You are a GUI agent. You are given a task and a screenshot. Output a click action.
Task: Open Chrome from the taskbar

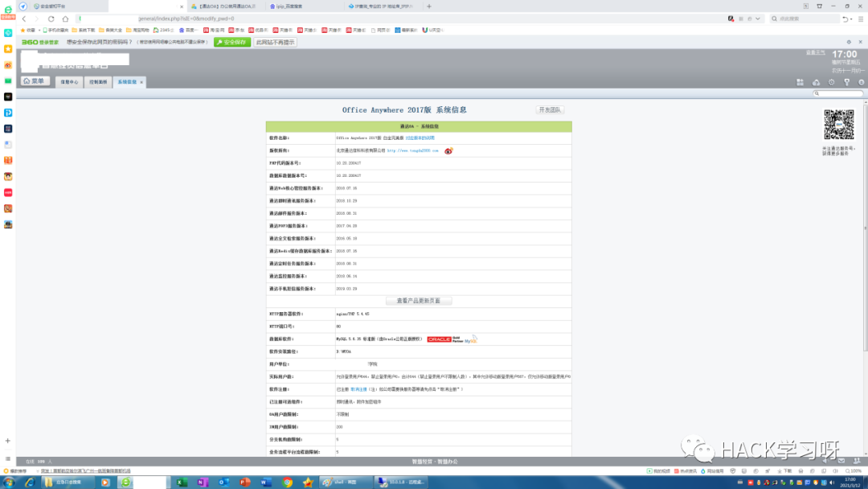coord(287,483)
